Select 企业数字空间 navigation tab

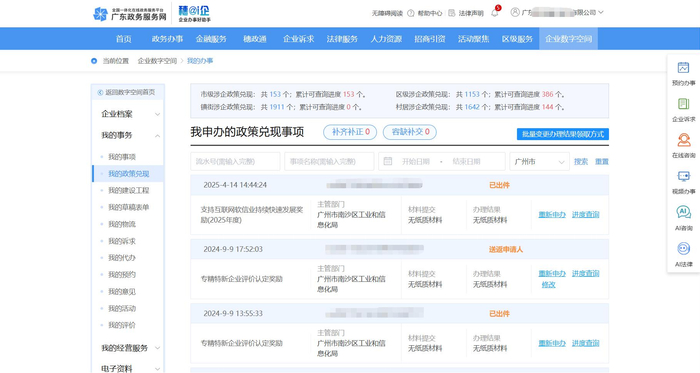coord(568,39)
